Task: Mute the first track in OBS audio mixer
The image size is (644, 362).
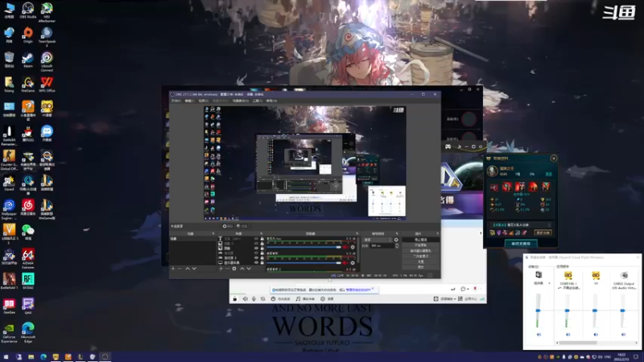Action: click(x=346, y=247)
